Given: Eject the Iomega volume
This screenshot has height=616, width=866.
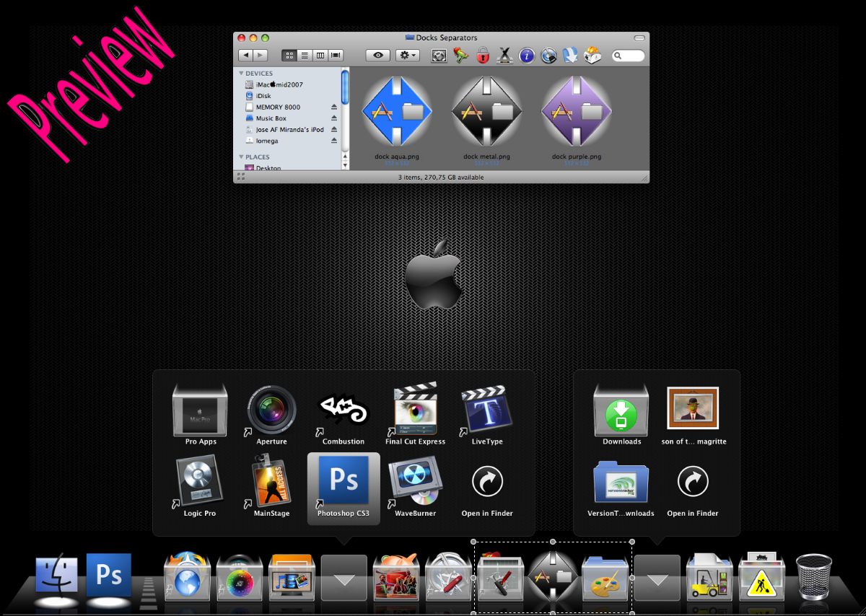Looking at the screenshot, I should click(334, 141).
